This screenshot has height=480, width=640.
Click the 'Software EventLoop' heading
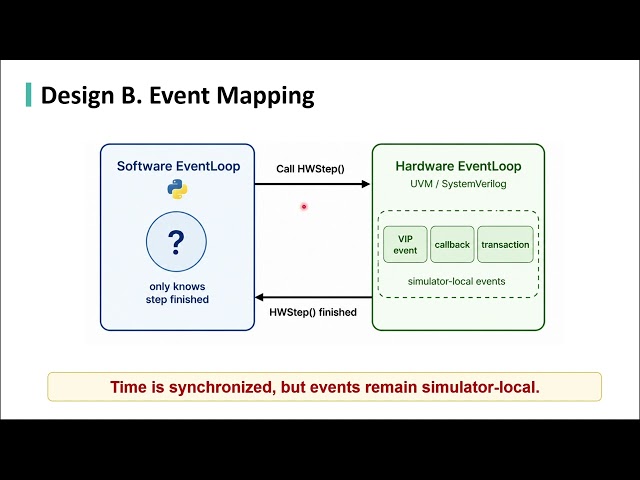tap(178, 166)
